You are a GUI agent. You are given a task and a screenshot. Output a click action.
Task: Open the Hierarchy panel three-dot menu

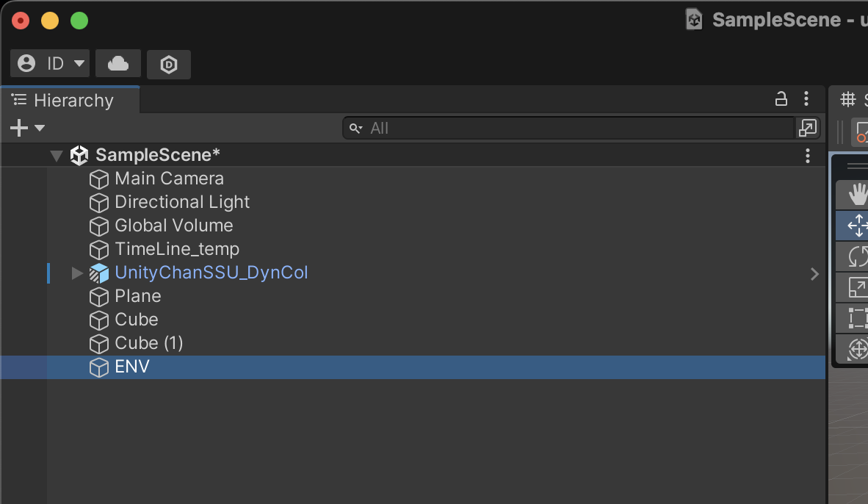[x=806, y=99]
